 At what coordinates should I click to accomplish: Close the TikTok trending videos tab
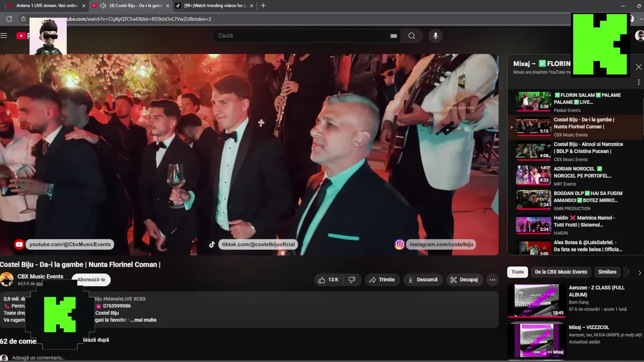click(251, 6)
